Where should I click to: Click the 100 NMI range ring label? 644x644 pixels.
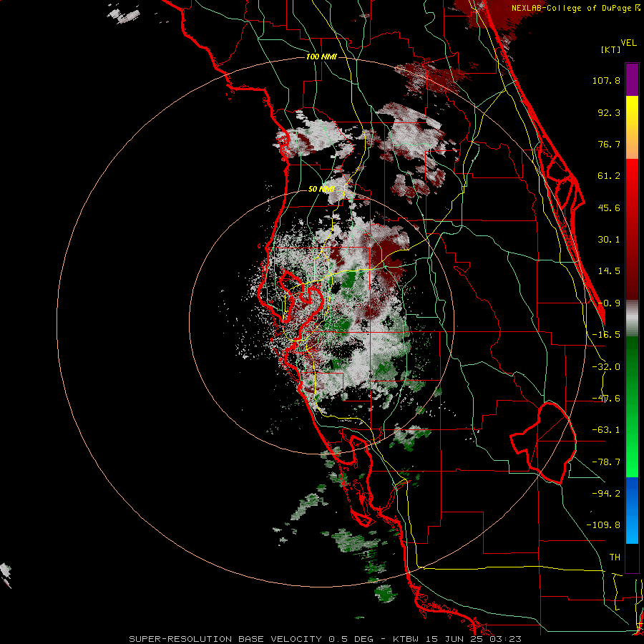point(321,57)
